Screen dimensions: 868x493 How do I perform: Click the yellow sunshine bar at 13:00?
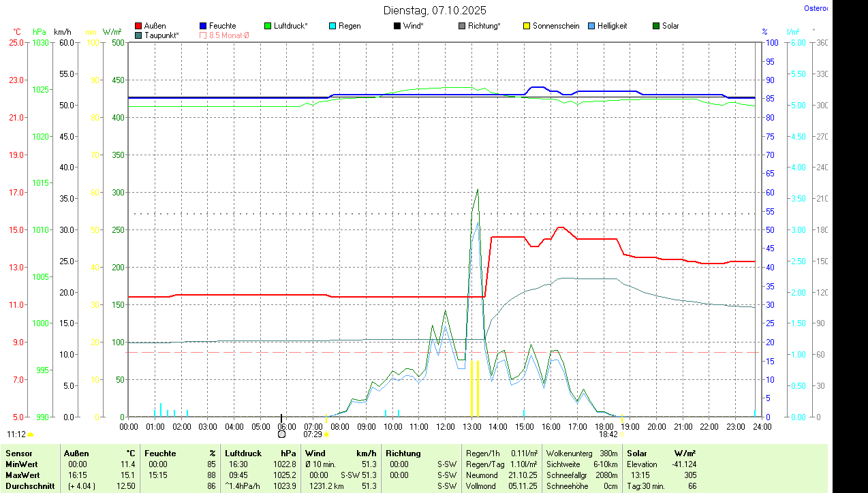coord(471,388)
